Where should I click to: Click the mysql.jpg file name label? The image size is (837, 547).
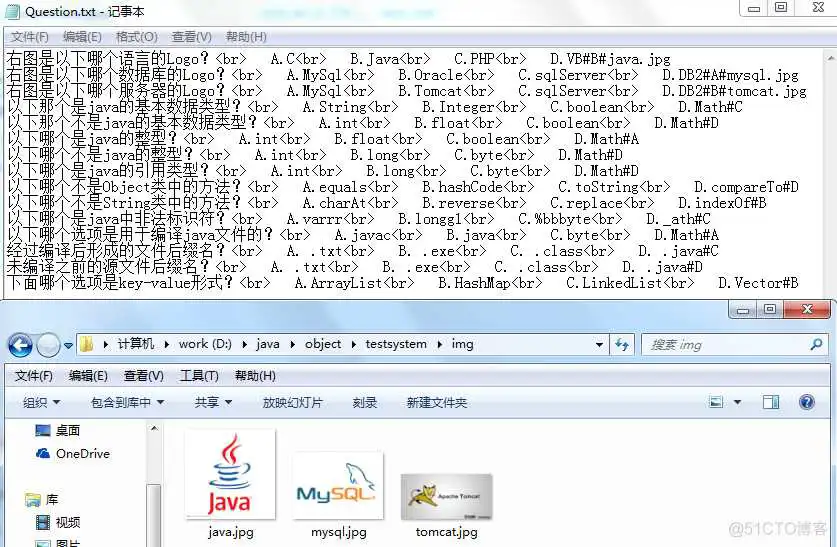click(x=338, y=532)
